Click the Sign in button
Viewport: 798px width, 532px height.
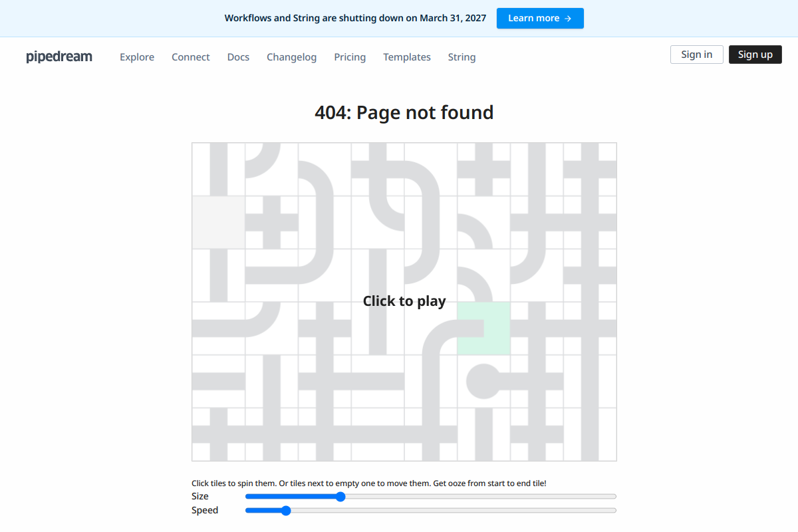(x=697, y=55)
